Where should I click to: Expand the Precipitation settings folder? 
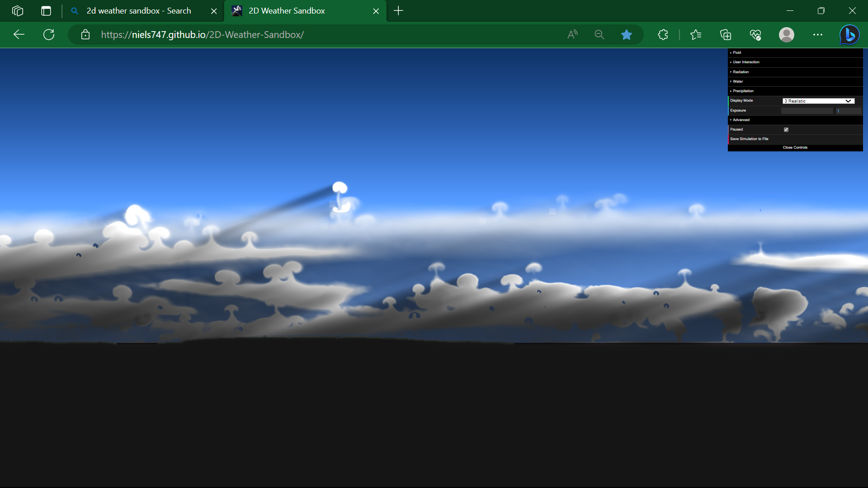point(795,91)
